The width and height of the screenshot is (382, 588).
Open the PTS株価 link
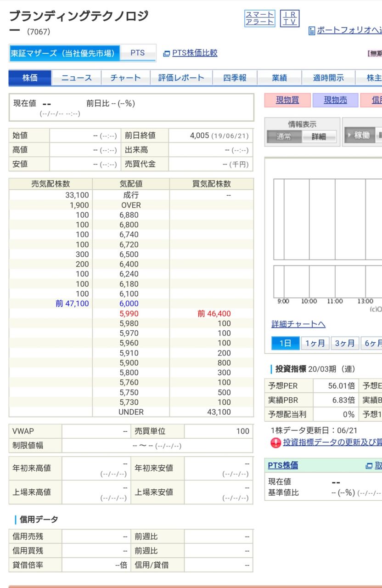pyautogui.click(x=283, y=466)
